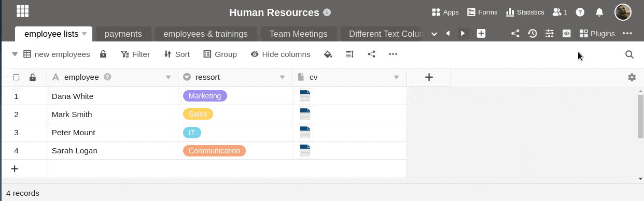644x201 pixels.
Task: Switch to employee lists tab
Action: 51,34
